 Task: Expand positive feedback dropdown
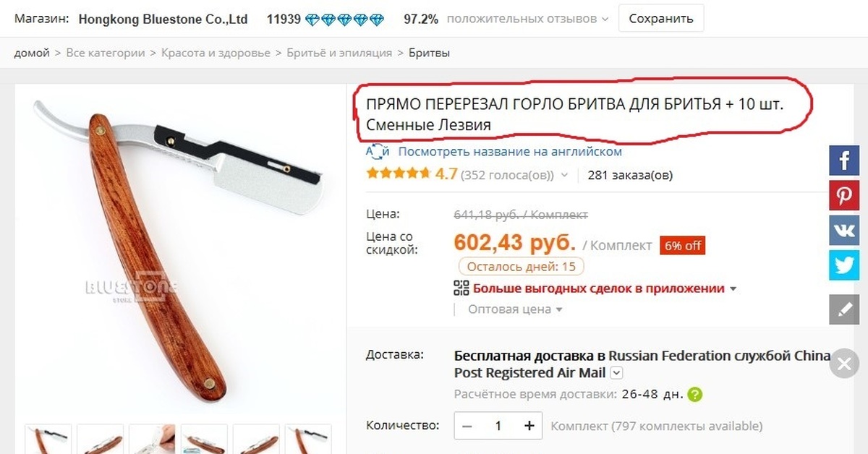pos(604,20)
